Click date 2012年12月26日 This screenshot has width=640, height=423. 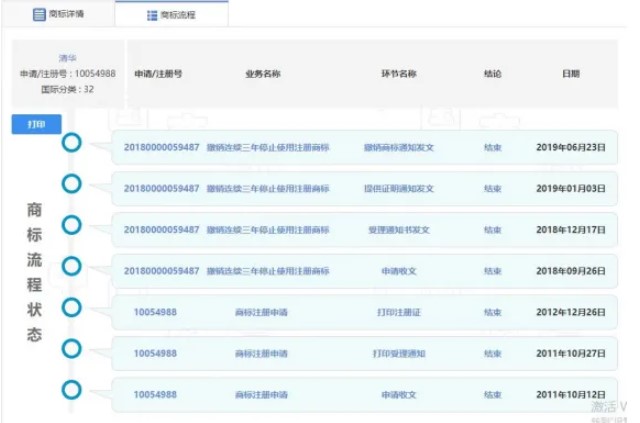click(571, 312)
